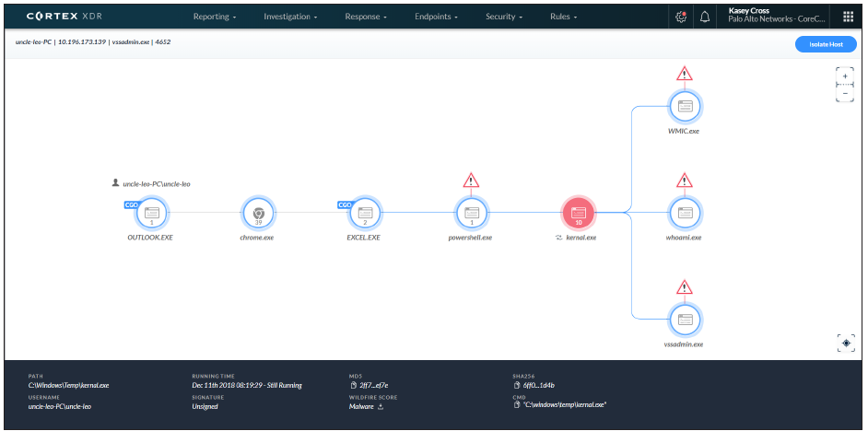Viewport: 868px width, 431px height.
Task: Copy the SHA256 hash value
Action: coord(517,385)
